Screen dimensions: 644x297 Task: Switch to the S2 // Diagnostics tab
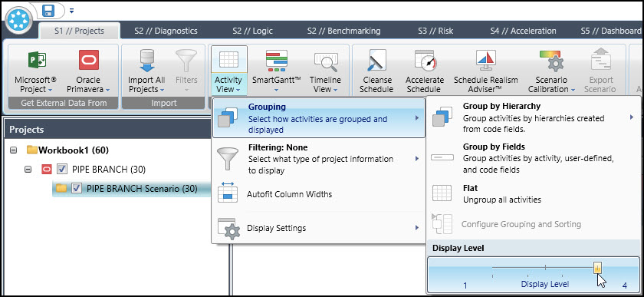tap(166, 31)
